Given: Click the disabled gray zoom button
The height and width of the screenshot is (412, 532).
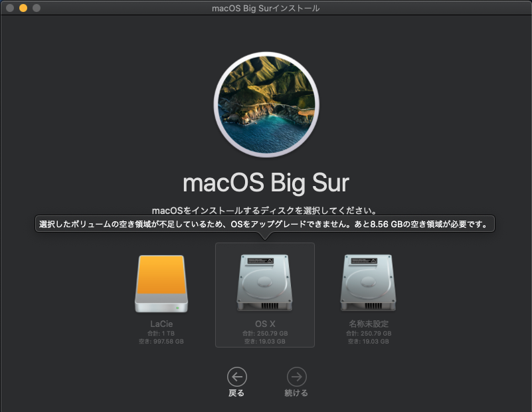Looking at the screenshot, I should tap(37, 8).
